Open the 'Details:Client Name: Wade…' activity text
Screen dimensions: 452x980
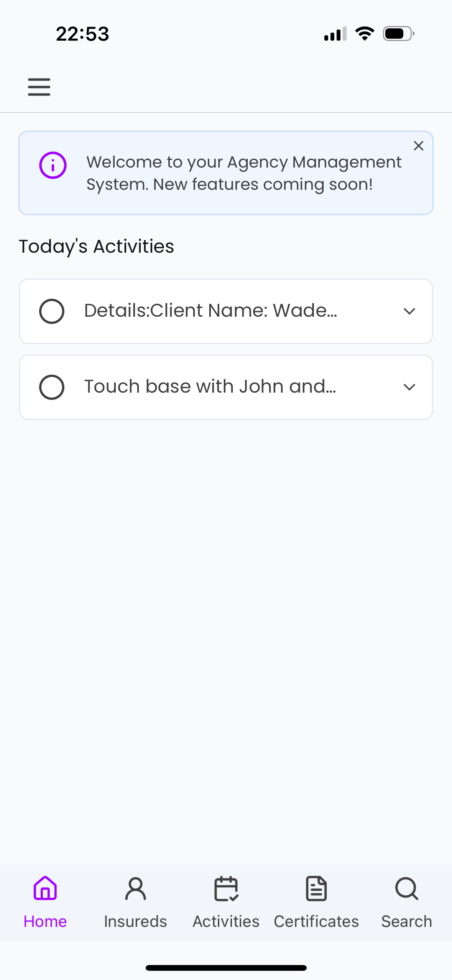click(x=210, y=311)
